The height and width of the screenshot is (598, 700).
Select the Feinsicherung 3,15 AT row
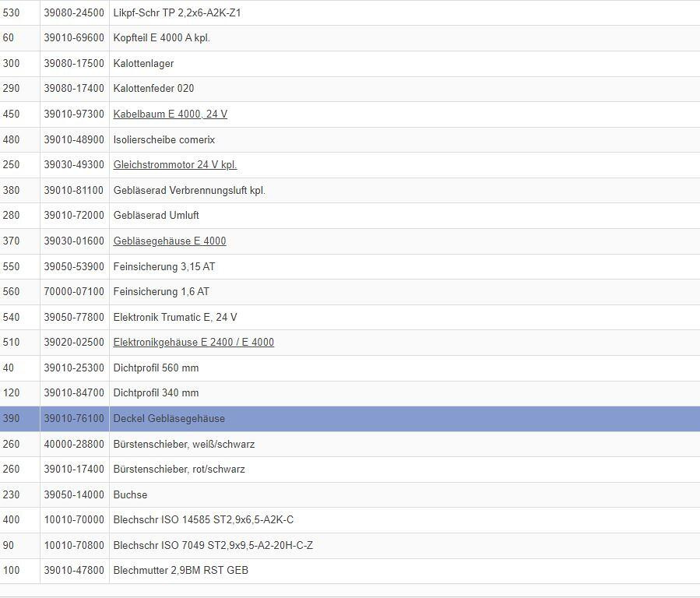pos(164,267)
